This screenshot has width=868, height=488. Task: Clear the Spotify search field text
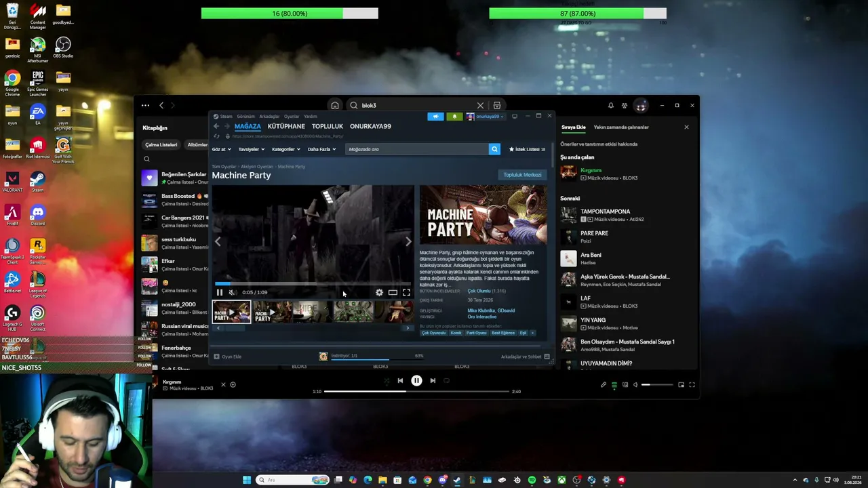(x=480, y=106)
